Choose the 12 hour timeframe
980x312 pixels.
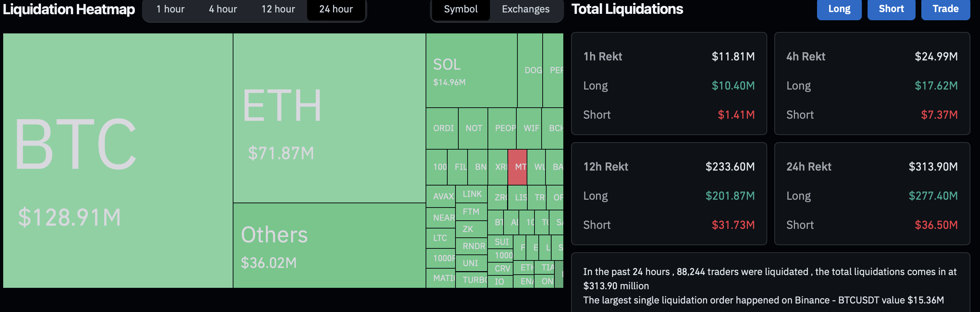pyautogui.click(x=278, y=9)
